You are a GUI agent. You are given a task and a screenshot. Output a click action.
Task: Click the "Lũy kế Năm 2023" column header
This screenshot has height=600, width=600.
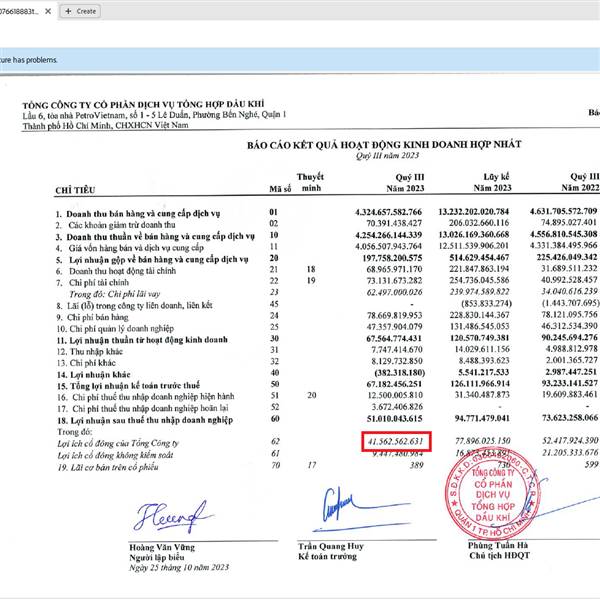[492, 182]
